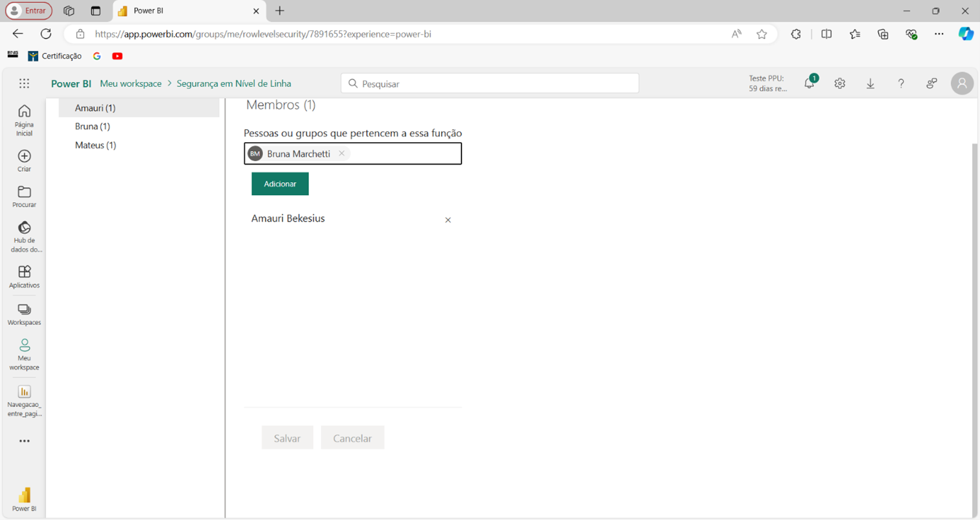Open the help question mark icon
980x520 pixels.
coord(900,83)
